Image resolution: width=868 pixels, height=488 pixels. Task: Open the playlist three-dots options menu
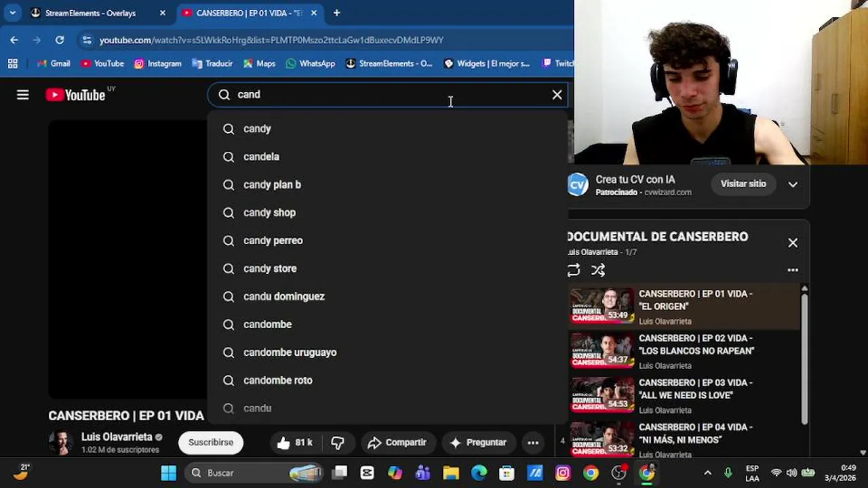pyautogui.click(x=793, y=270)
